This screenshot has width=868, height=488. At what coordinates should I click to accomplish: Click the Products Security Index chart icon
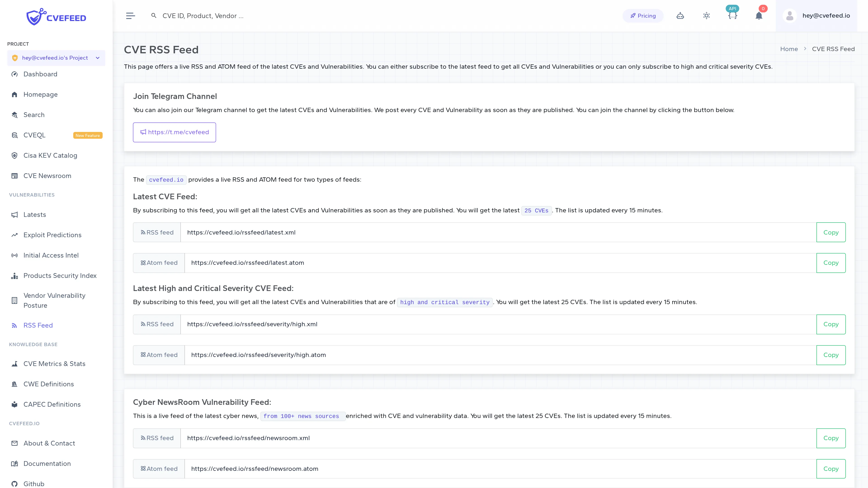tap(14, 276)
